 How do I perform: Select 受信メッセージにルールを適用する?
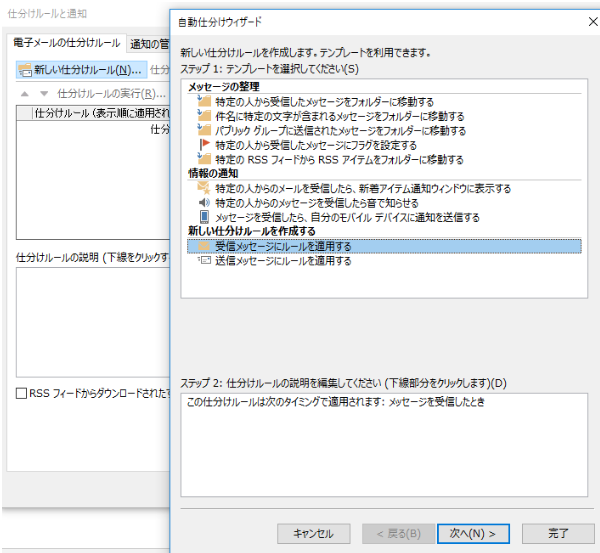384,246
